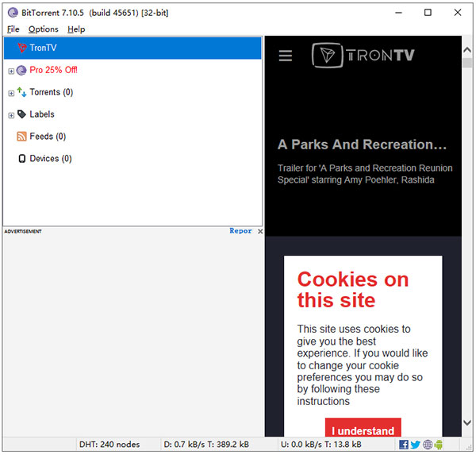
Task: Expand the Labels tree node
Action: click(x=11, y=115)
